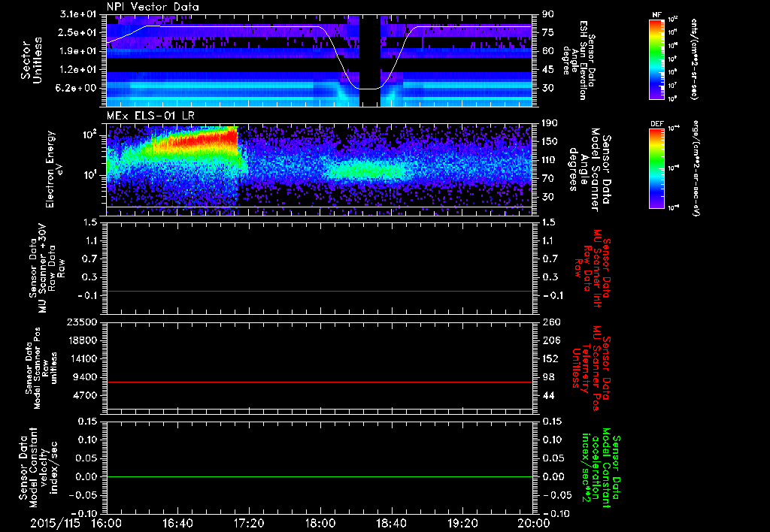
Task: Click the 17:20 time axis label
Action: 249,523
